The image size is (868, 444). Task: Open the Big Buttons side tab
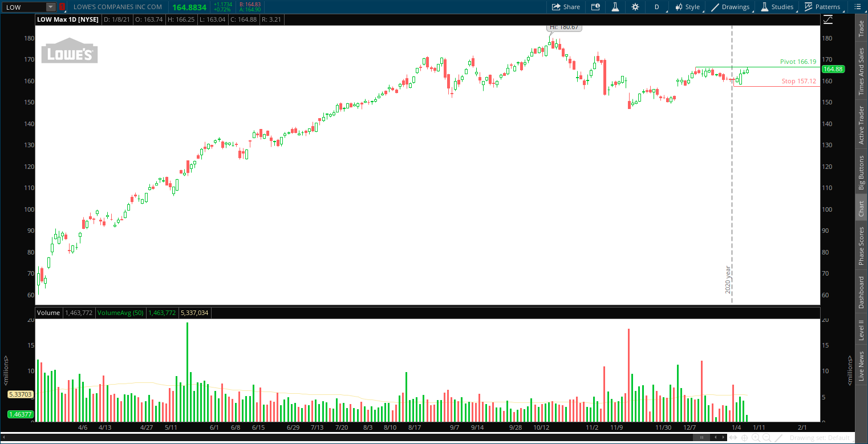(x=861, y=172)
